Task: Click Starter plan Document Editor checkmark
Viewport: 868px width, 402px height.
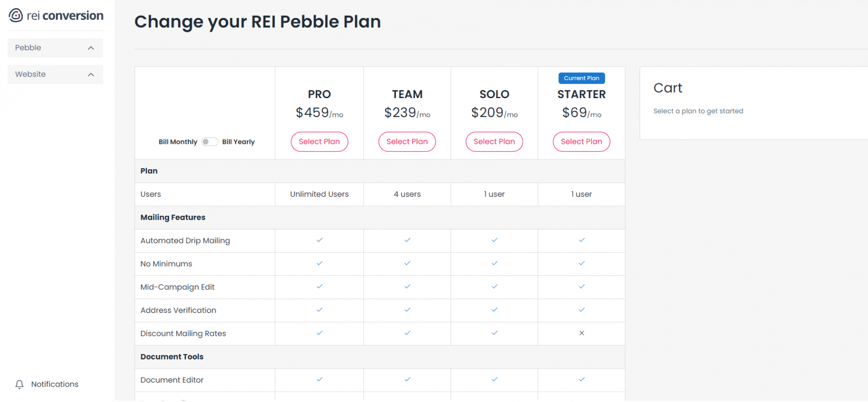Action: click(581, 379)
